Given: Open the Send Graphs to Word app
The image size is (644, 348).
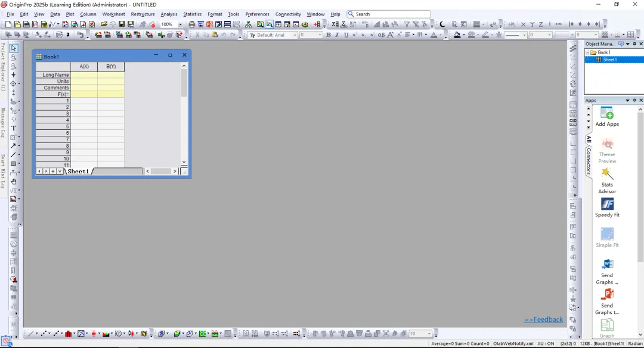Looking at the screenshot, I should click(x=606, y=272).
